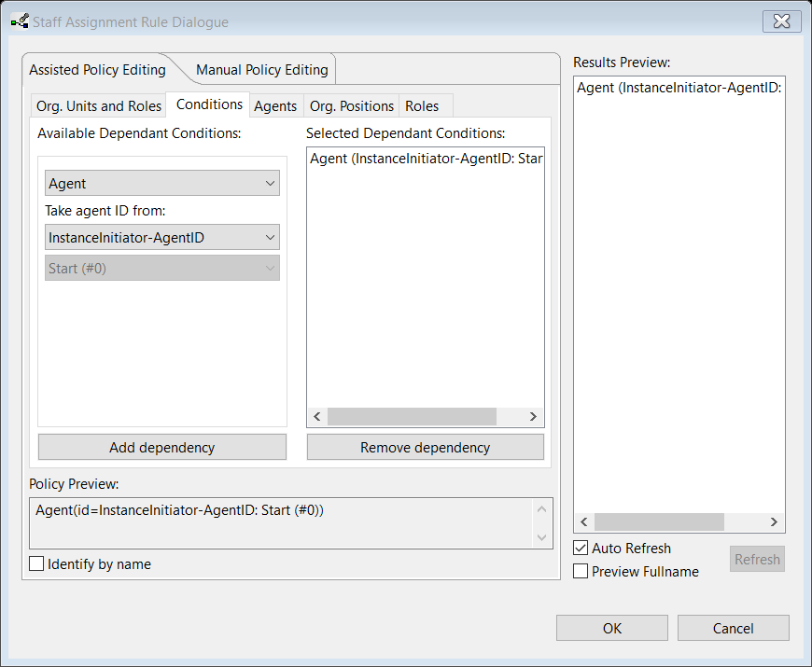Check the Identify by name option
The width and height of the screenshot is (812, 667).
(37, 563)
